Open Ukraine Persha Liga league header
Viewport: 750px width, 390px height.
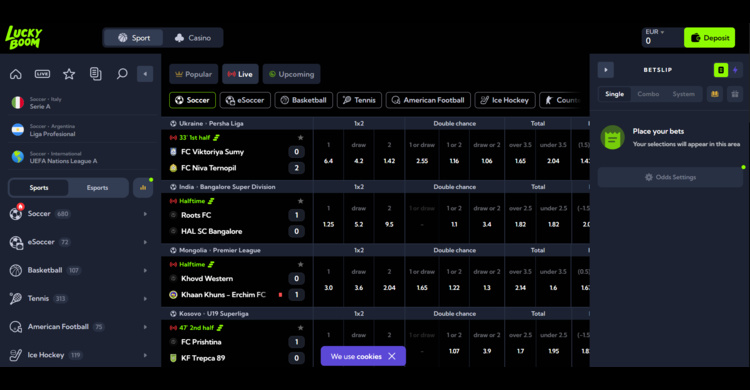pos(211,123)
